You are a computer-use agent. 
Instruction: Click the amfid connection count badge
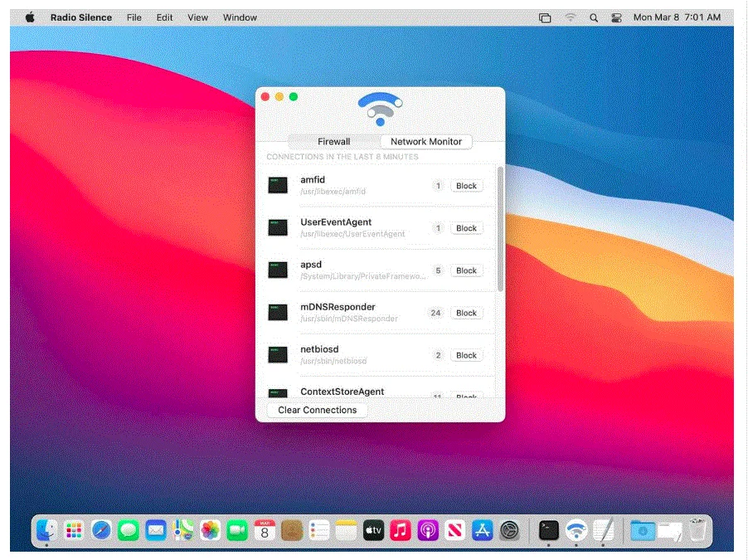pos(438,186)
